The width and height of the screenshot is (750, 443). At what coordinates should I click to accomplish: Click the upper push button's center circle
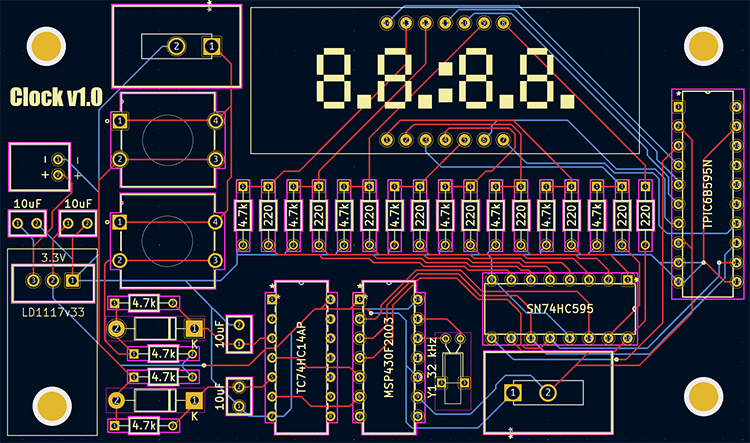click(x=167, y=140)
